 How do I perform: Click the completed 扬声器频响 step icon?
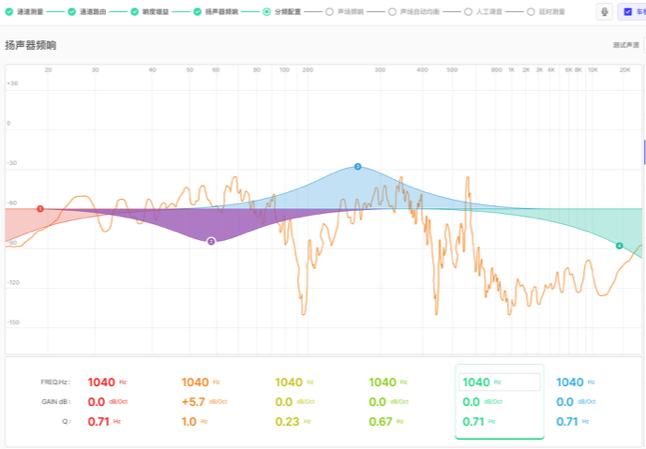coord(198,12)
